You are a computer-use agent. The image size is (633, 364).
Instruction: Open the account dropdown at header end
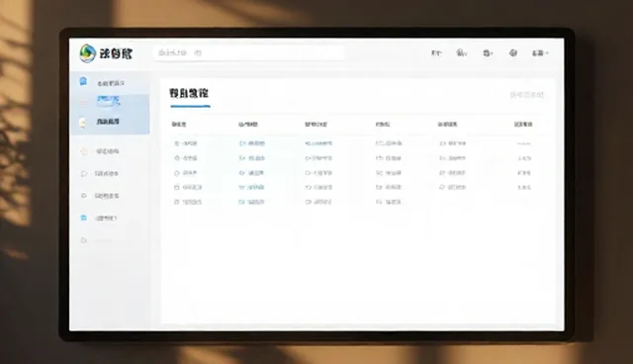click(x=540, y=52)
